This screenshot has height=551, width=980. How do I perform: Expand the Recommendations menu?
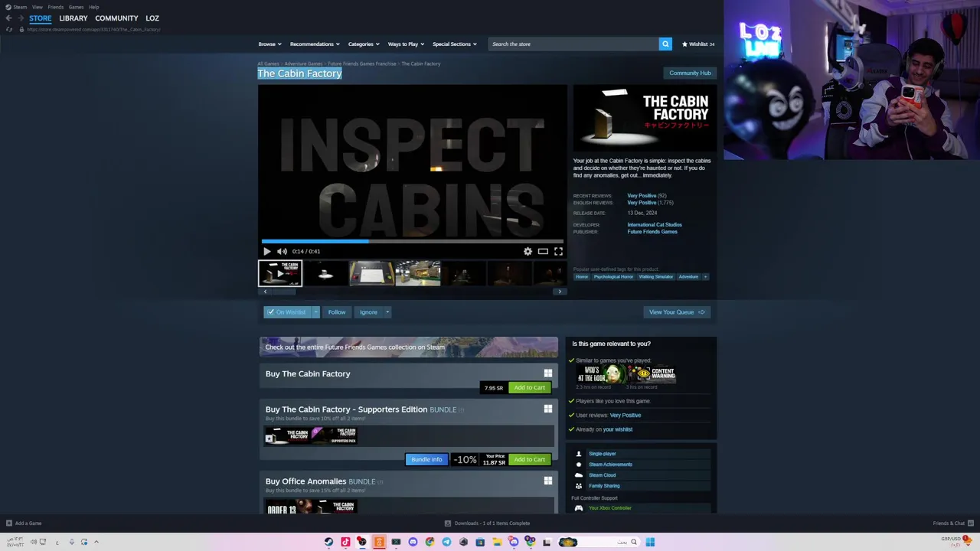pos(314,44)
